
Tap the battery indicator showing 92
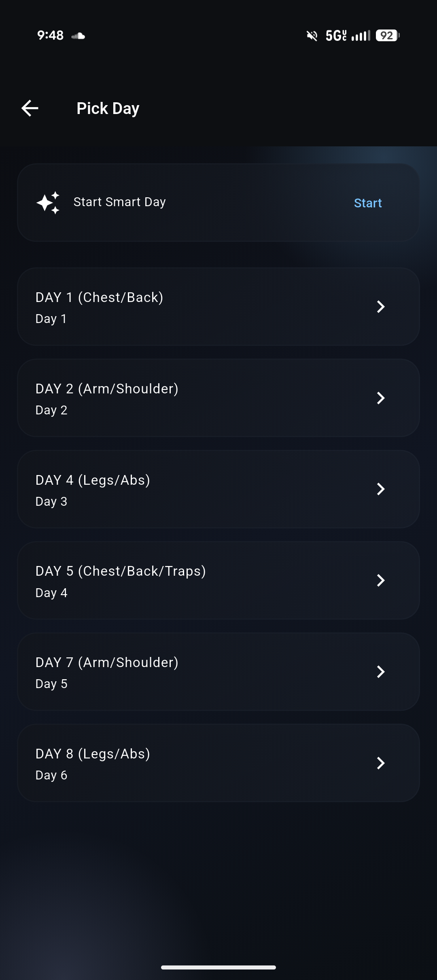coord(387,36)
